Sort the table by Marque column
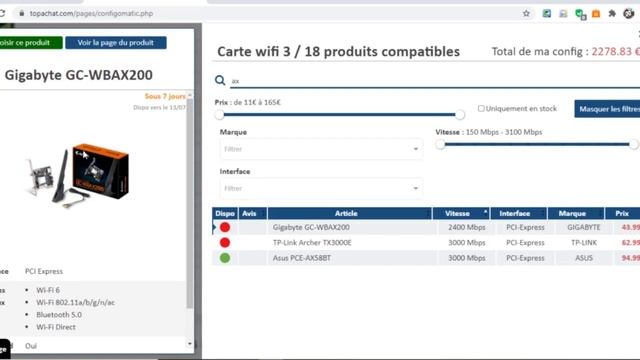 click(x=576, y=213)
